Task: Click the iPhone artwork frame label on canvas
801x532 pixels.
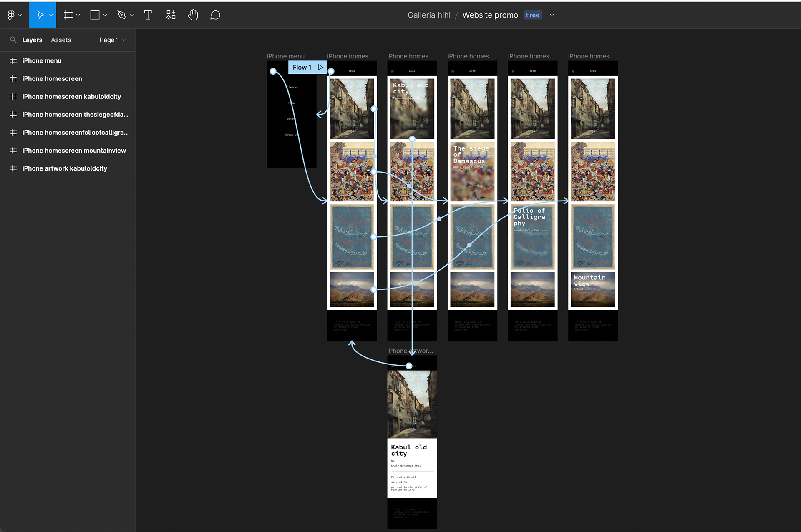Action: coord(410,351)
